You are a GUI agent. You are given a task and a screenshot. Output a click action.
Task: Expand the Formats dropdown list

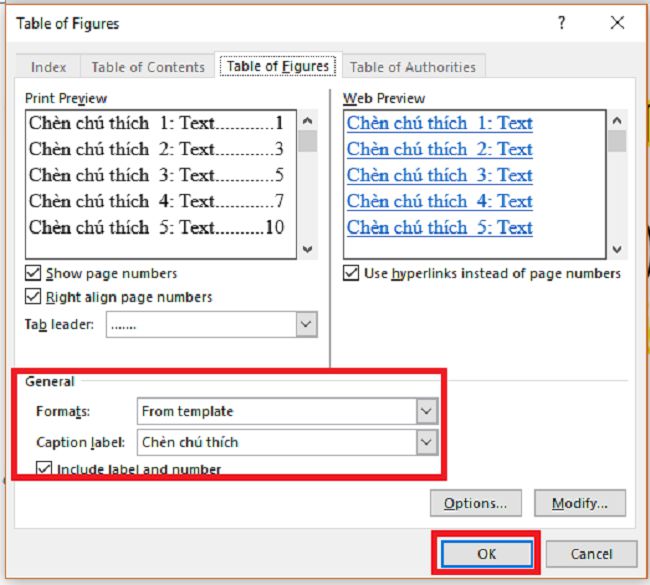427,411
